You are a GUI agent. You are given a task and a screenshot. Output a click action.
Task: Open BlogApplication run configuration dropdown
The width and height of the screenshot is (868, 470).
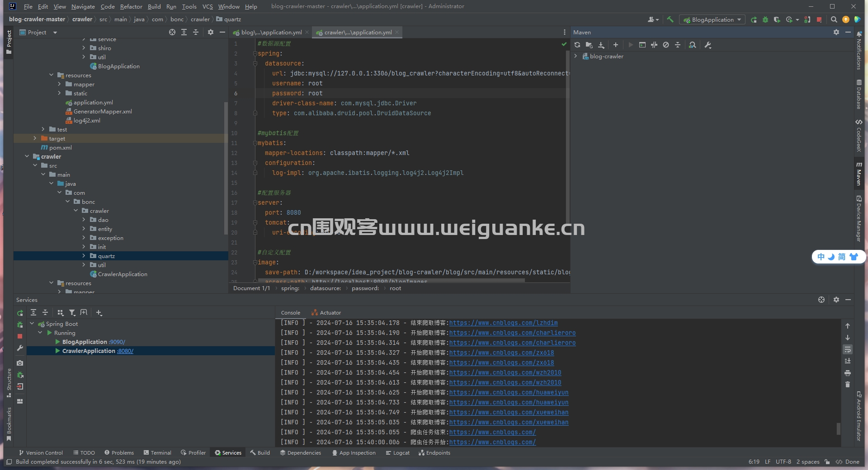pyautogui.click(x=712, y=19)
